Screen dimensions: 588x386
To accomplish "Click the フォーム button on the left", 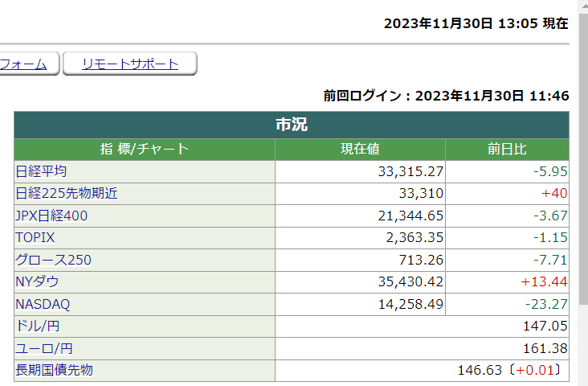I will (24, 64).
